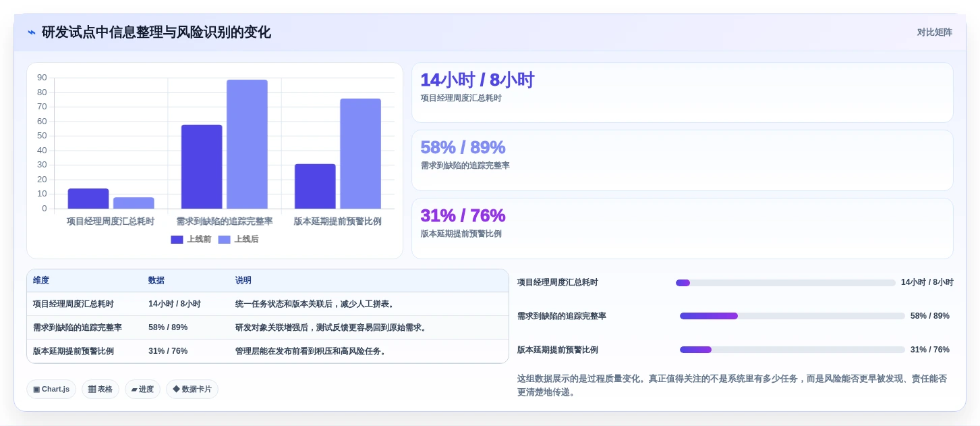
Task: Click the 说明 table column header
Action: 243,281
